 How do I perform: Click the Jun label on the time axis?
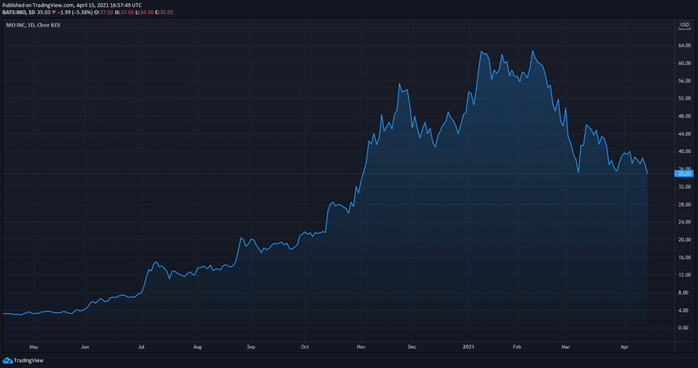(85, 347)
